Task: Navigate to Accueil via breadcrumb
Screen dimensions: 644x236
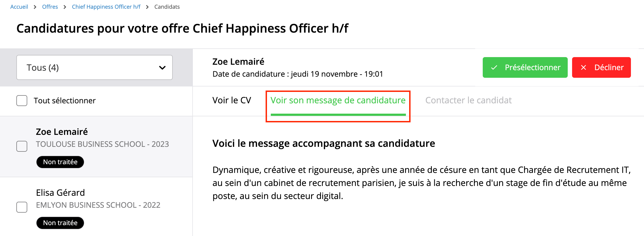Action: point(19,7)
